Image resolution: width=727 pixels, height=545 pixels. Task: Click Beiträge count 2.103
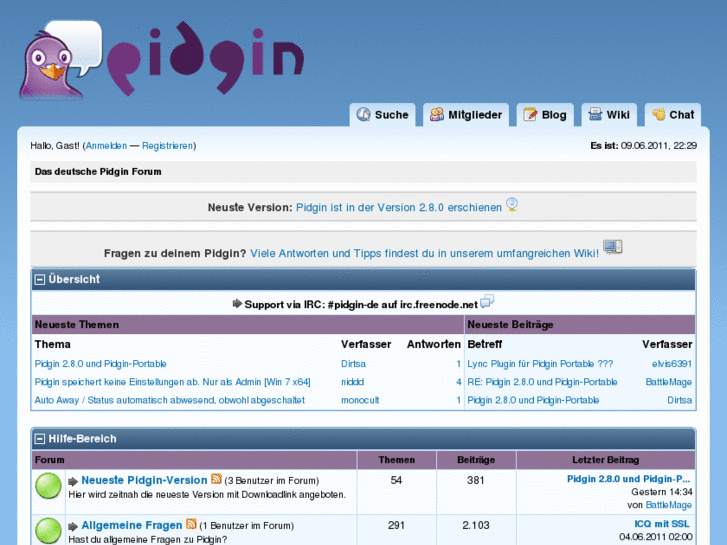tap(476, 525)
